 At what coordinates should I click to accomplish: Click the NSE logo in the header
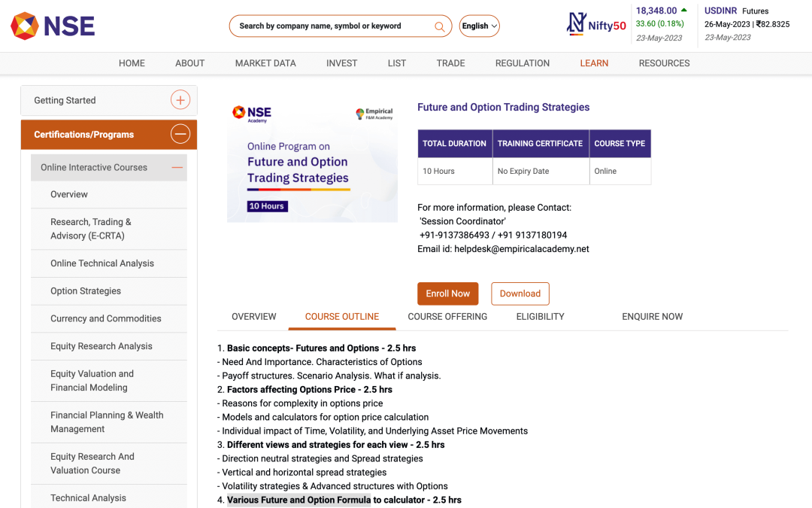click(x=53, y=26)
